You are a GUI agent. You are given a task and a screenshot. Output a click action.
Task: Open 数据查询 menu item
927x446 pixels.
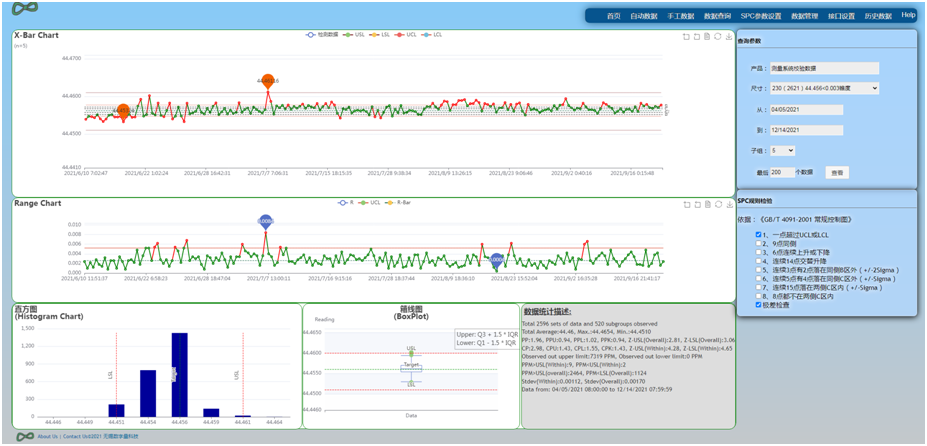coord(718,16)
